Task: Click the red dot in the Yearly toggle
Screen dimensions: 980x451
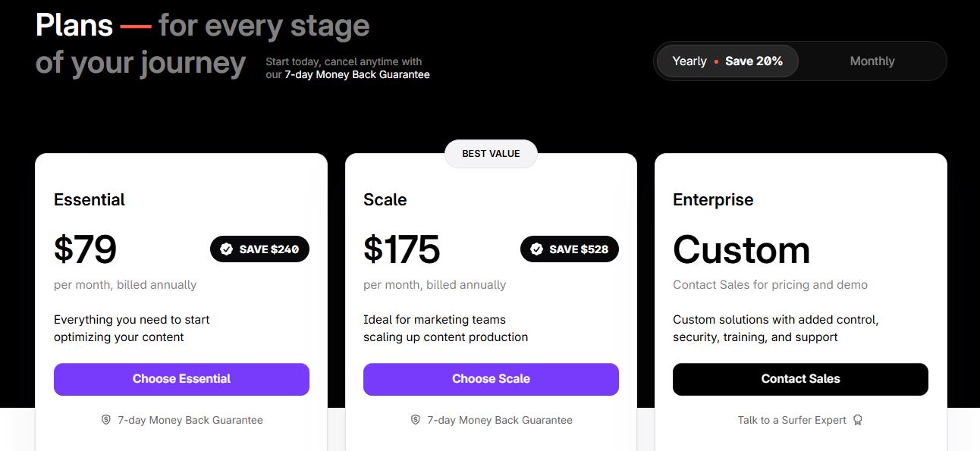Action: [x=716, y=61]
